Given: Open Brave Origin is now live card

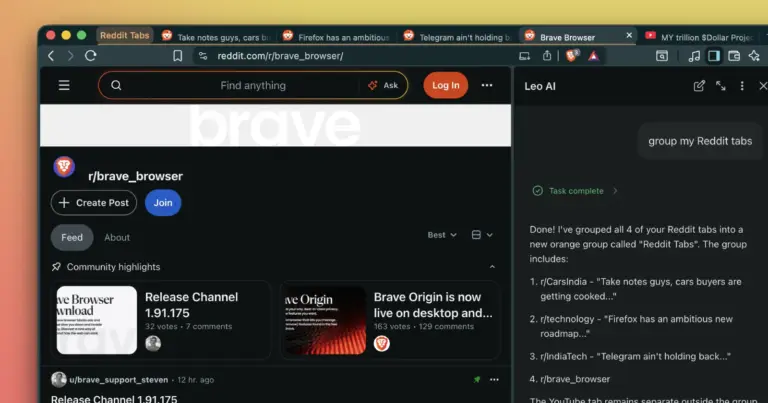Looking at the screenshot, I should pos(390,320).
